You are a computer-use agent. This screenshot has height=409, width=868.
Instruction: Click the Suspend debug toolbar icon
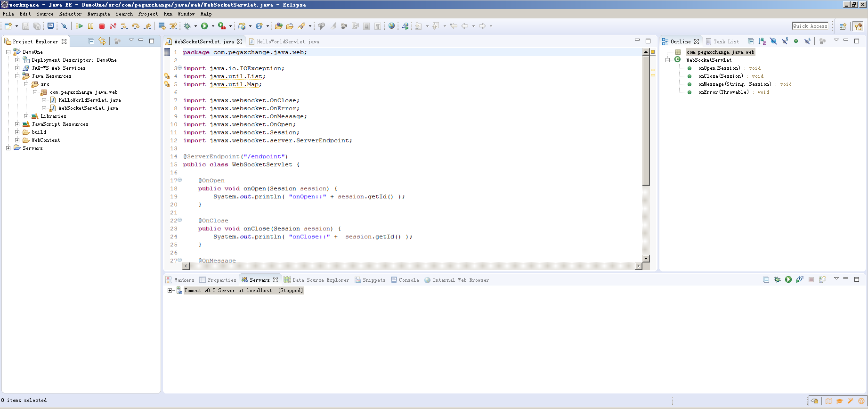(90, 26)
